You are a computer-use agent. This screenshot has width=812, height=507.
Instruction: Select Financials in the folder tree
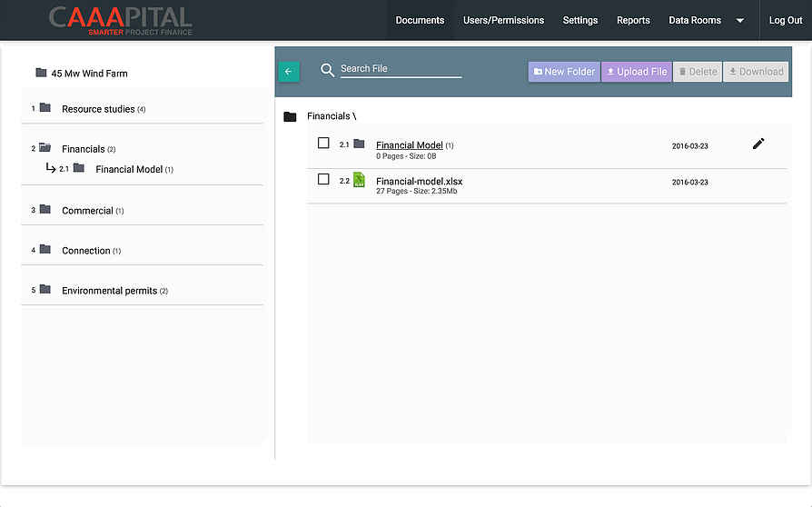coord(84,149)
